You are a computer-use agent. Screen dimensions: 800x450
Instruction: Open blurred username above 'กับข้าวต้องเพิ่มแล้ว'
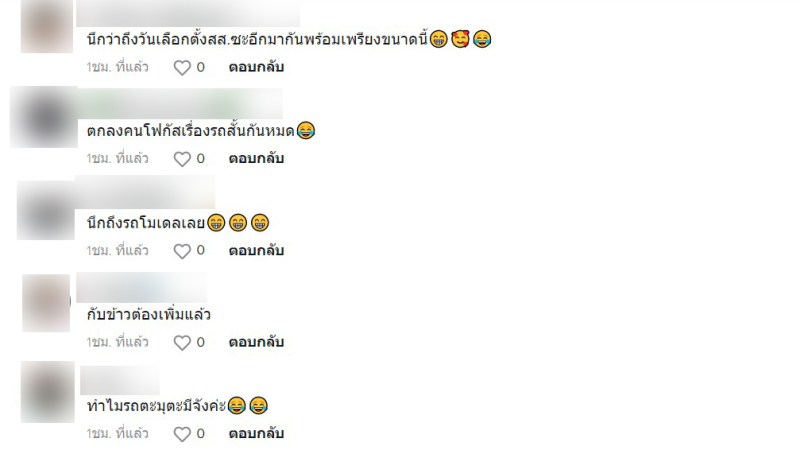[x=142, y=287]
